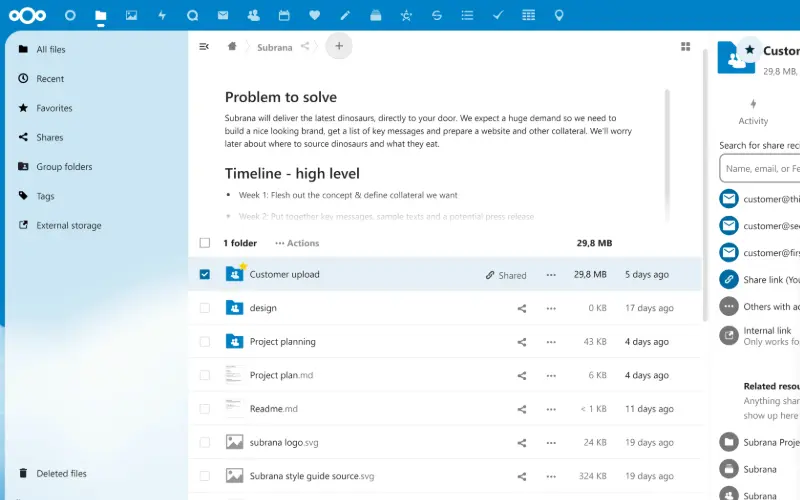800x500 pixels.
Task: Open the Maps pin app icon
Action: click(559, 15)
